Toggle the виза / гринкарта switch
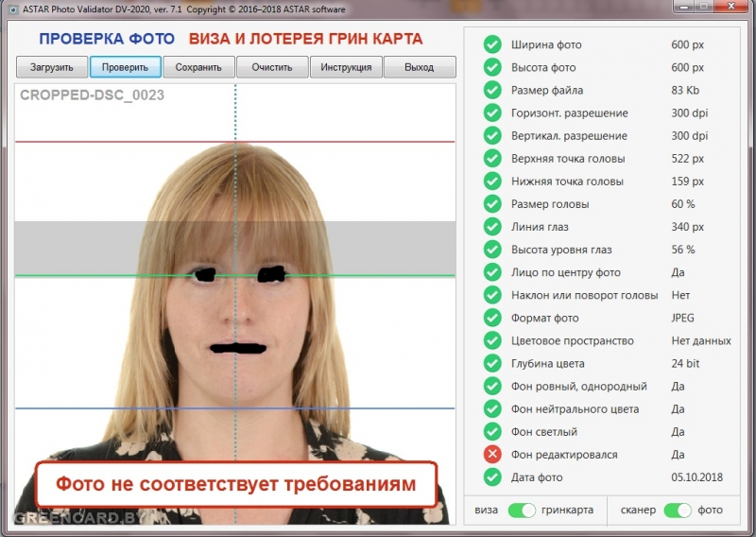 (522, 510)
